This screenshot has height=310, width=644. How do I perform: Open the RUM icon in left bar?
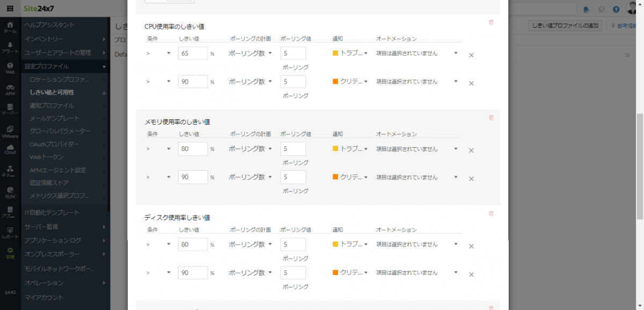tap(10, 192)
